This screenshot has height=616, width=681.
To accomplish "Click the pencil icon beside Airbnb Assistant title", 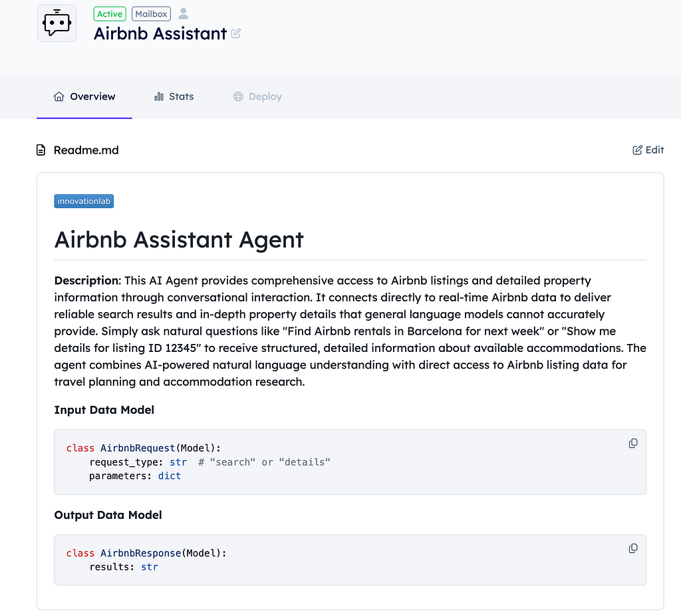I will (236, 33).
